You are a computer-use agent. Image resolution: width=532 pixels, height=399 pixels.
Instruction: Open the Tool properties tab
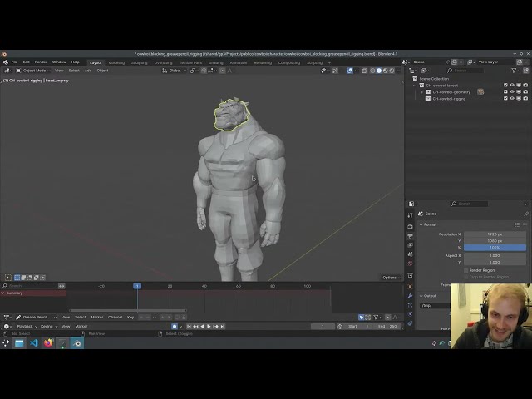[x=410, y=215]
